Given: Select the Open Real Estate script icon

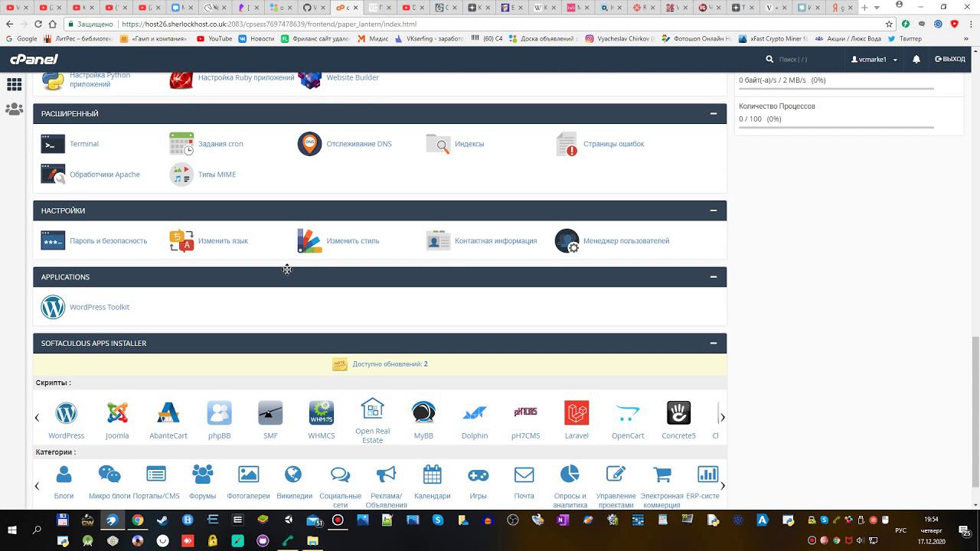Looking at the screenshot, I should pos(372,409).
